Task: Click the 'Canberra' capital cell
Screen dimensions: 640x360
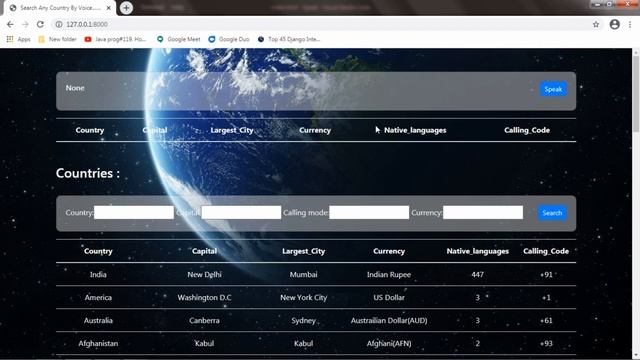Action: pos(204,320)
